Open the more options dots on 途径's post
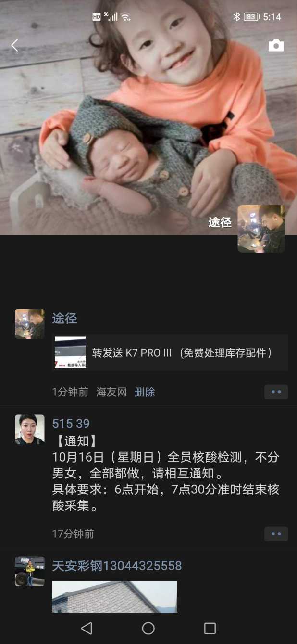 (x=276, y=392)
